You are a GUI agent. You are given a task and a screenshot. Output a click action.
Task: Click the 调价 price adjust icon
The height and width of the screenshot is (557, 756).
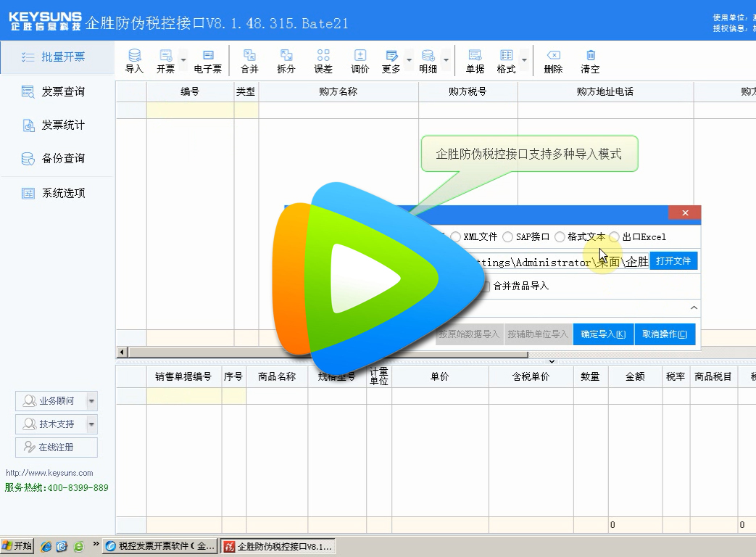pyautogui.click(x=360, y=61)
